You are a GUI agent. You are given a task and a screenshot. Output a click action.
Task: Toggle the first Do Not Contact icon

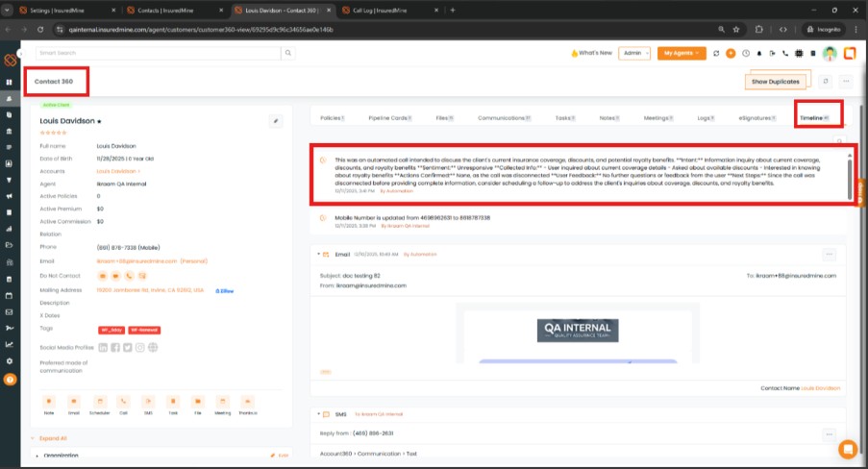[103, 276]
